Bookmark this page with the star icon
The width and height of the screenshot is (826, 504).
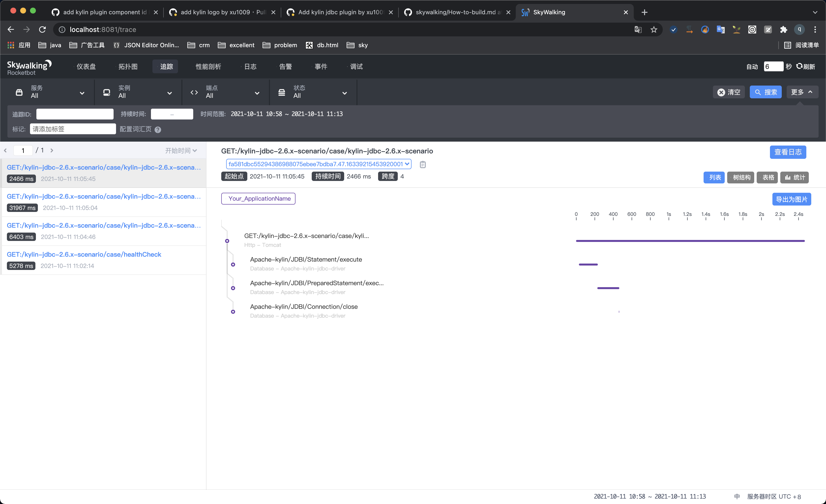(x=654, y=30)
